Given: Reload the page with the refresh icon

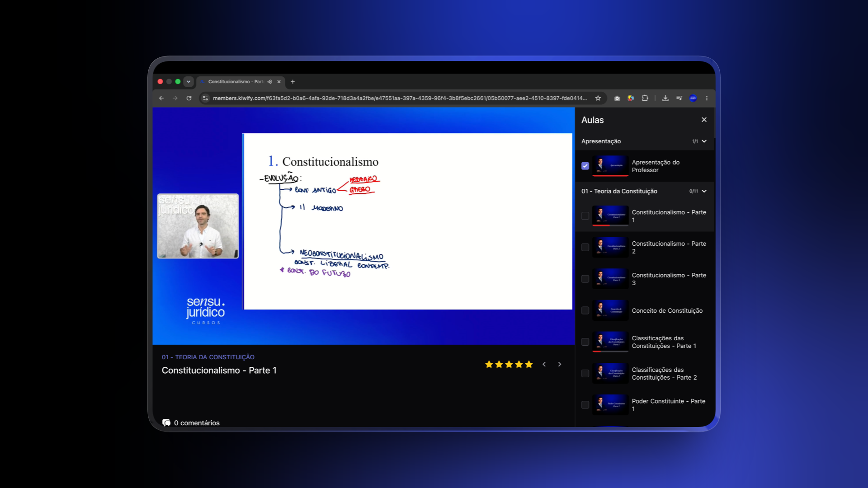Looking at the screenshot, I should [x=189, y=98].
